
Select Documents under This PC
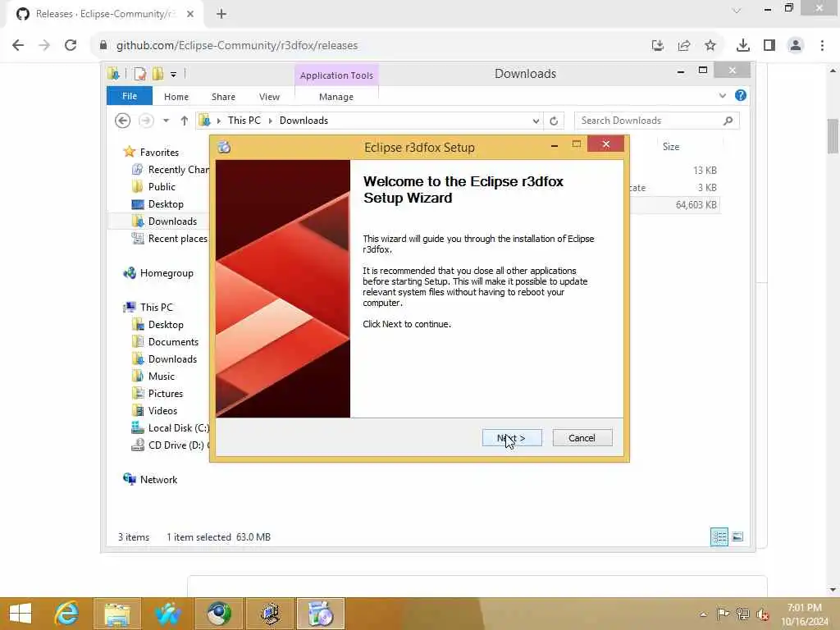[x=173, y=342]
